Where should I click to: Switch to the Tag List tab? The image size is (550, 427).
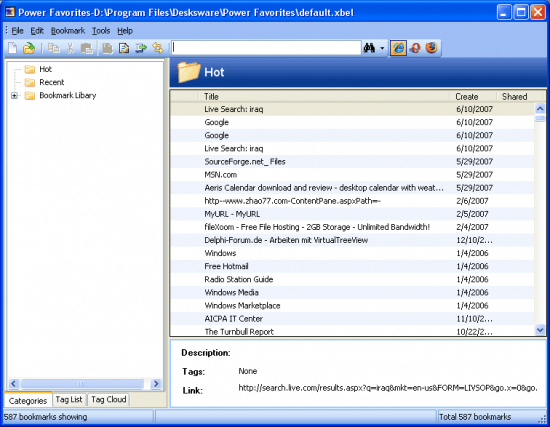tap(69, 399)
